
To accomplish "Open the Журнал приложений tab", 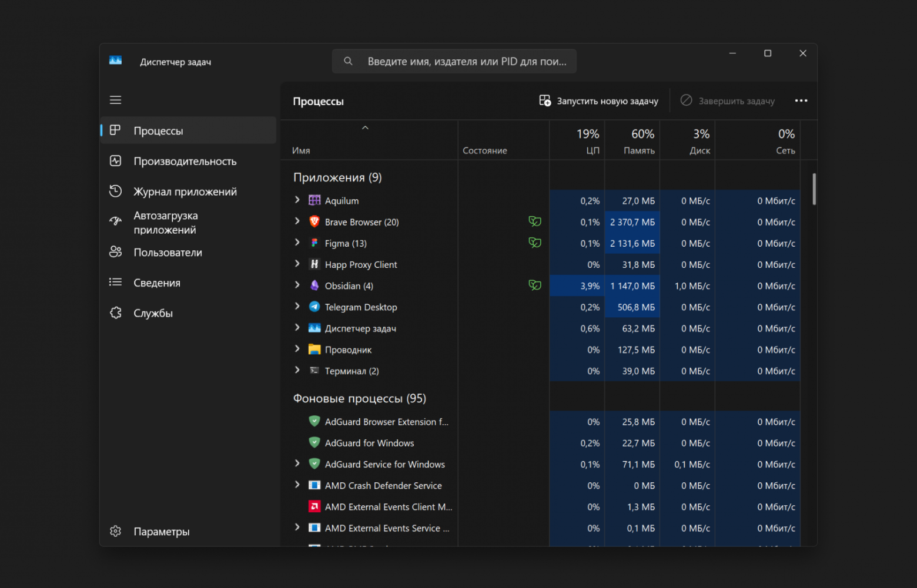I will tap(188, 191).
